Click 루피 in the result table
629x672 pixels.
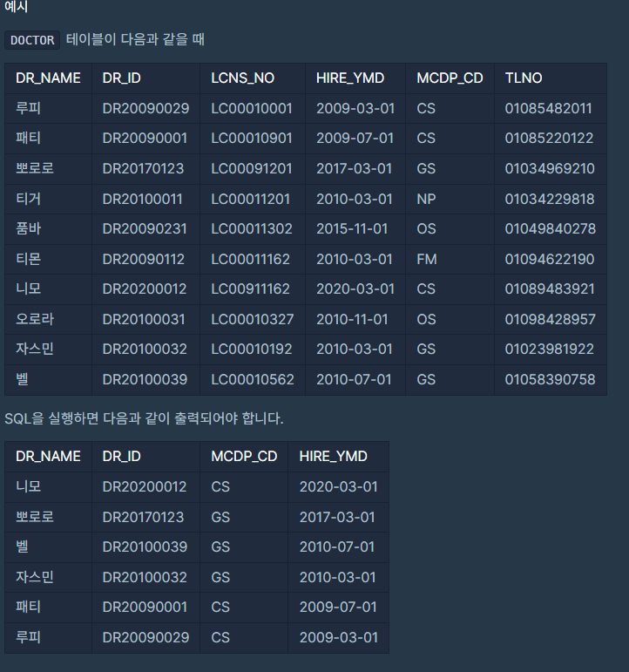[x=28, y=637]
